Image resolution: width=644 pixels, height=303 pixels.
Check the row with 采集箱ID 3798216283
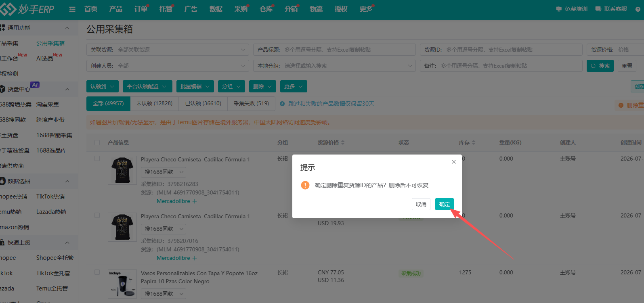(x=97, y=159)
